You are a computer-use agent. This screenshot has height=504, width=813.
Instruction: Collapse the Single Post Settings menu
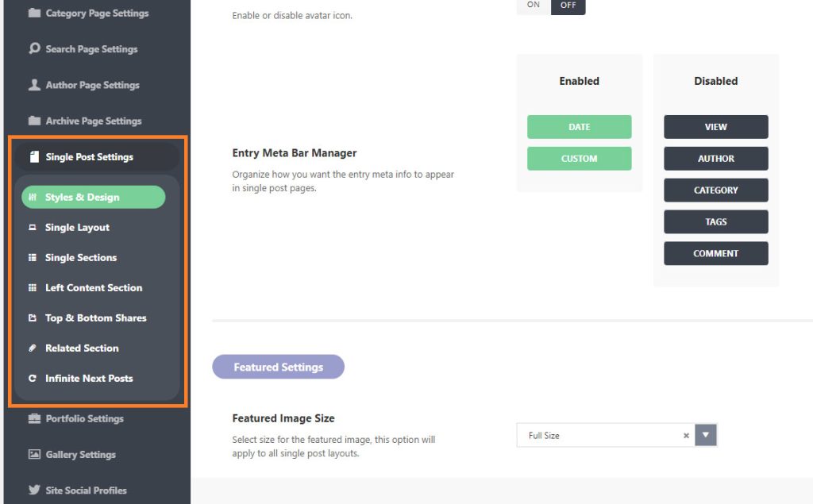pyautogui.click(x=97, y=156)
